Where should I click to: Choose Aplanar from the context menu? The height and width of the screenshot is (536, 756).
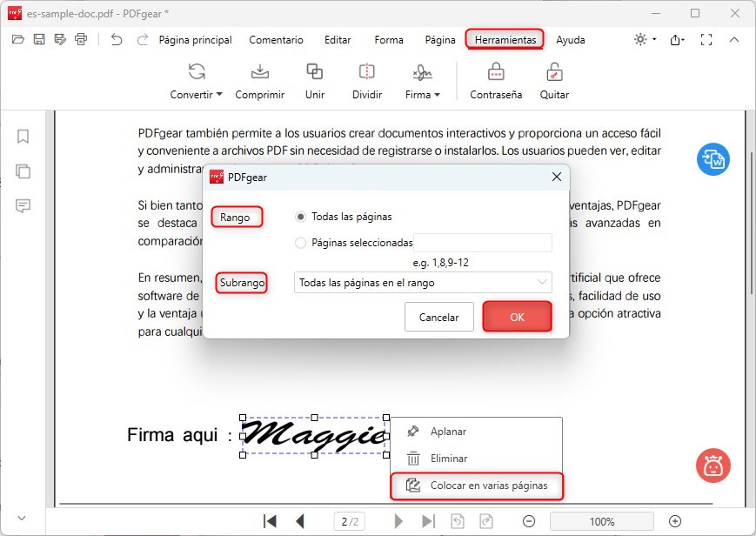pyautogui.click(x=476, y=432)
